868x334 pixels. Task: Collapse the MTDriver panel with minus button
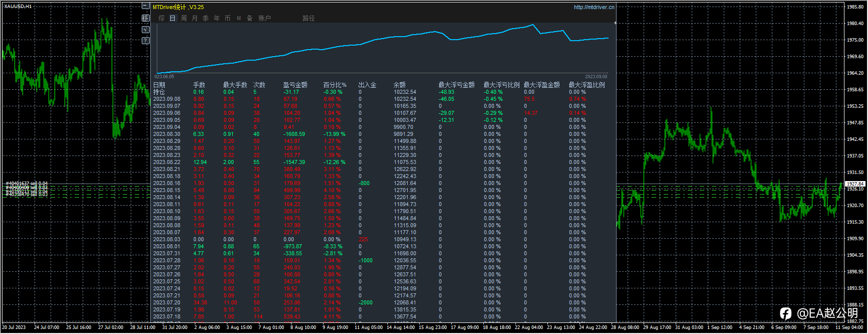(145, 7)
